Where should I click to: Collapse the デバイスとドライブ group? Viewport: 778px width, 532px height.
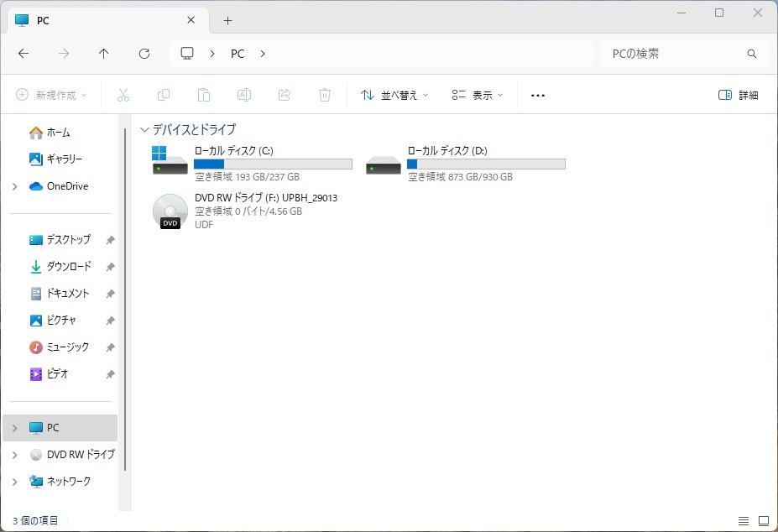144,130
